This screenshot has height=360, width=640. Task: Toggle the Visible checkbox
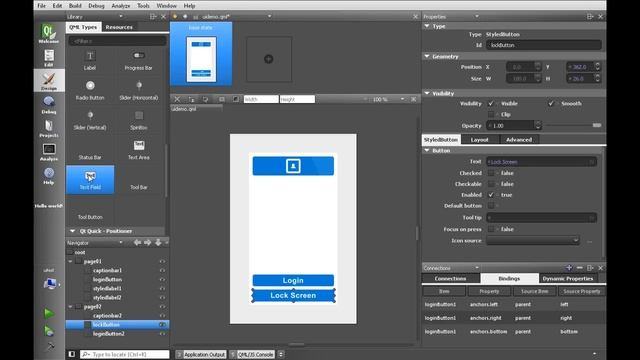pos(491,104)
